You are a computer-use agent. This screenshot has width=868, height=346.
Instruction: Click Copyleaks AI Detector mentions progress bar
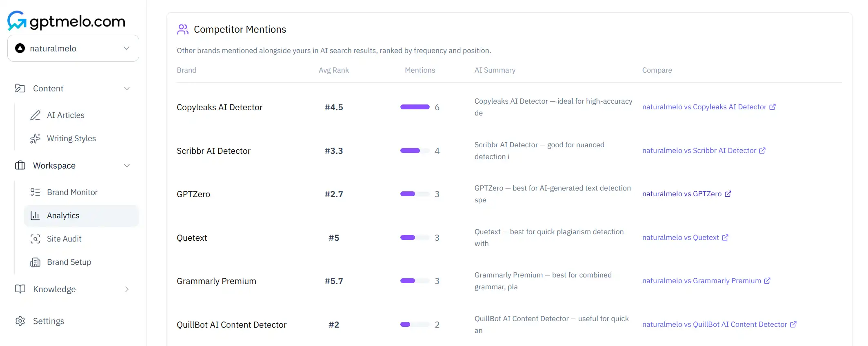click(x=415, y=107)
